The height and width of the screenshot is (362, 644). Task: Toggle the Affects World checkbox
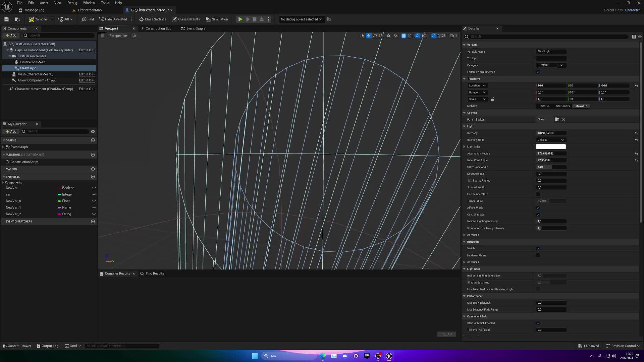[538, 208]
